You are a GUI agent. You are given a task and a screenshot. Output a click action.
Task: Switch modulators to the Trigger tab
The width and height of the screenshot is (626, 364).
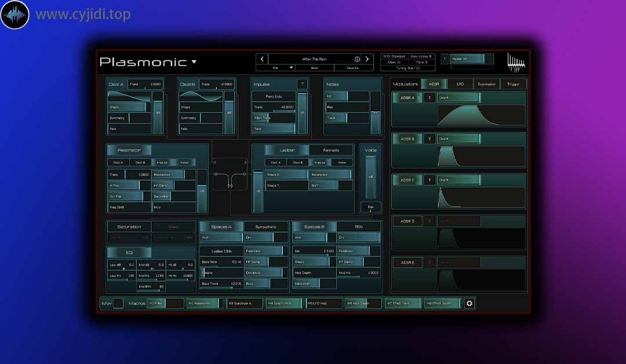click(x=513, y=84)
